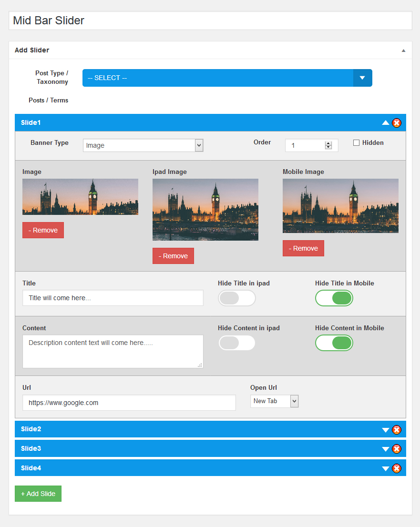The width and height of the screenshot is (420, 527).
Task: Click the green Add Slide button
Action: click(x=38, y=494)
